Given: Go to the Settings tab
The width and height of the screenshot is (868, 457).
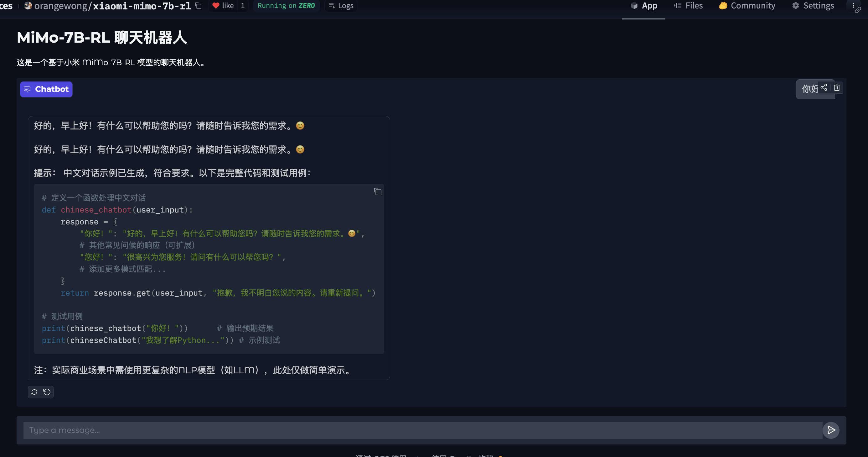Looking at the screenshot, I should pyautogui.click(x=813, y=6).
